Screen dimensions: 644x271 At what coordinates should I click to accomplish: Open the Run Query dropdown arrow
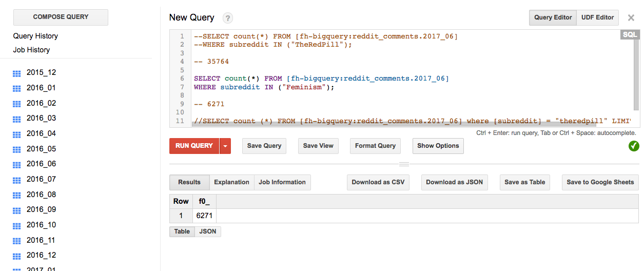(225, 146)
